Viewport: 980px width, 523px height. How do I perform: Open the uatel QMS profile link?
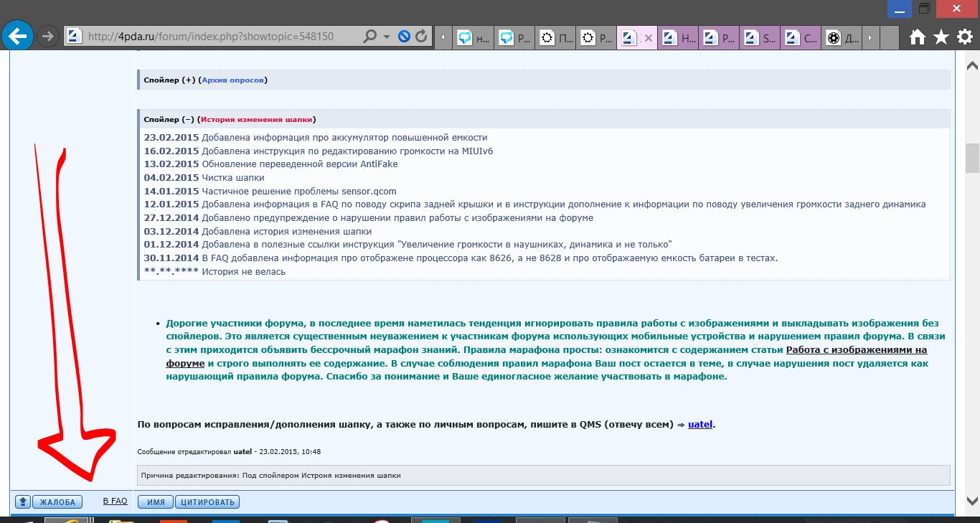click(700, 424)
